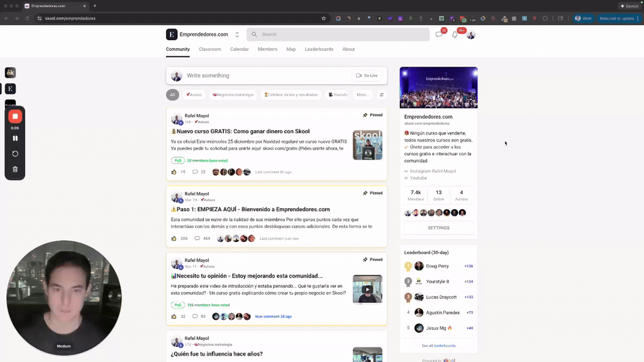The height and width of the screenshot is (362, 644).
Task: Click the search field
Action: [338, 35]
